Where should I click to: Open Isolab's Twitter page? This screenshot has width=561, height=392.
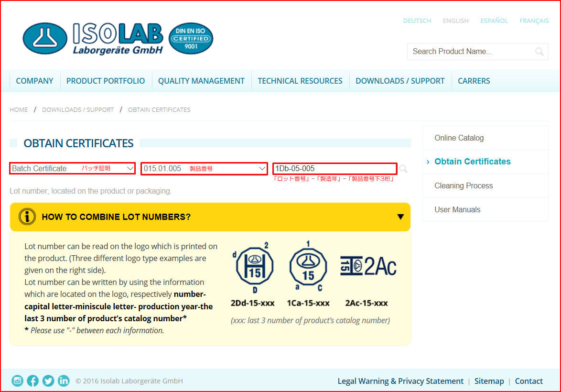pos(48,381)
